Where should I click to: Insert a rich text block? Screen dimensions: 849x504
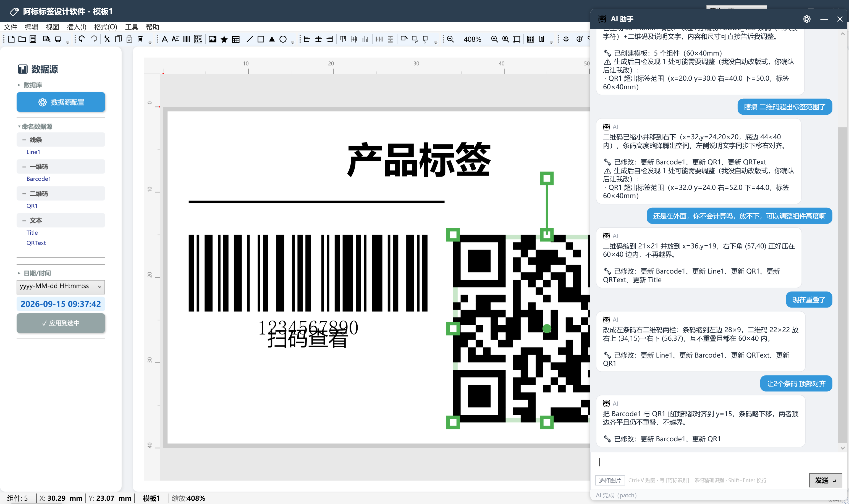pyautogui.click(x=175, y=39)
